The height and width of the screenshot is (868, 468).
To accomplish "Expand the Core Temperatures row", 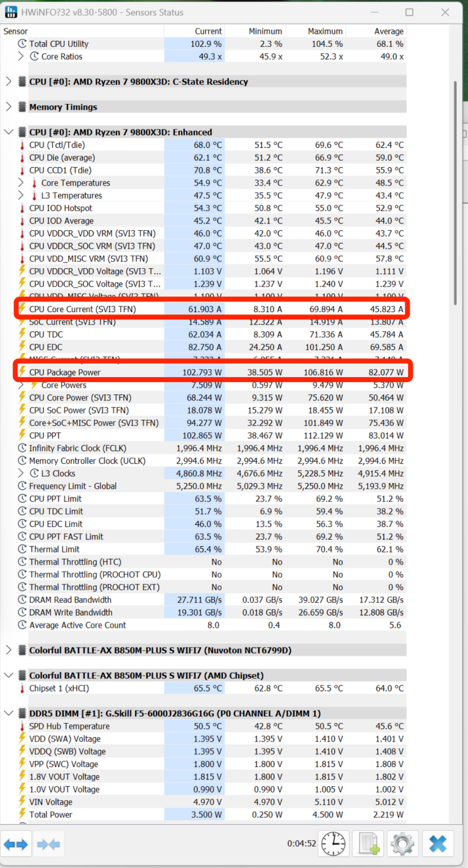I will click(x=21, y=183).
